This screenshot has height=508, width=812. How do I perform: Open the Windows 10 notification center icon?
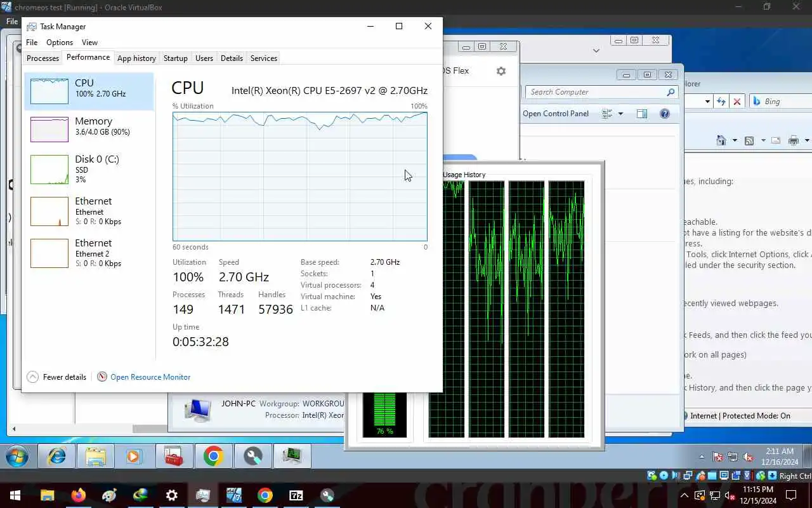(791, 495)
